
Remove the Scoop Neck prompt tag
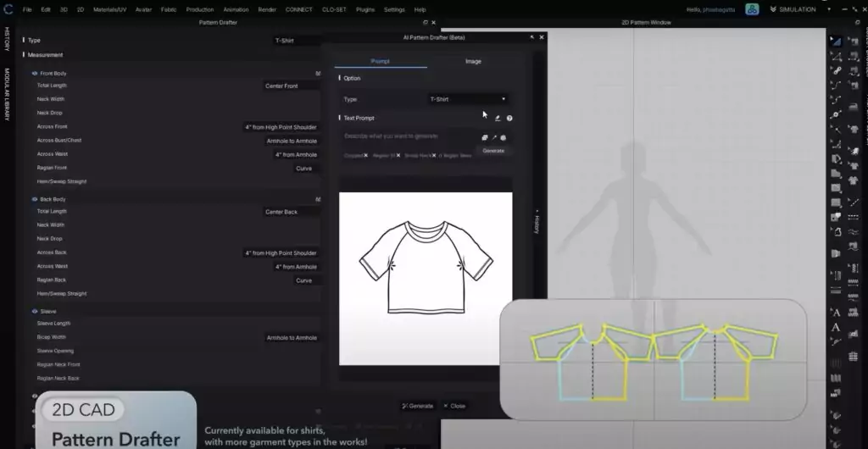click(x=434, y=156)
